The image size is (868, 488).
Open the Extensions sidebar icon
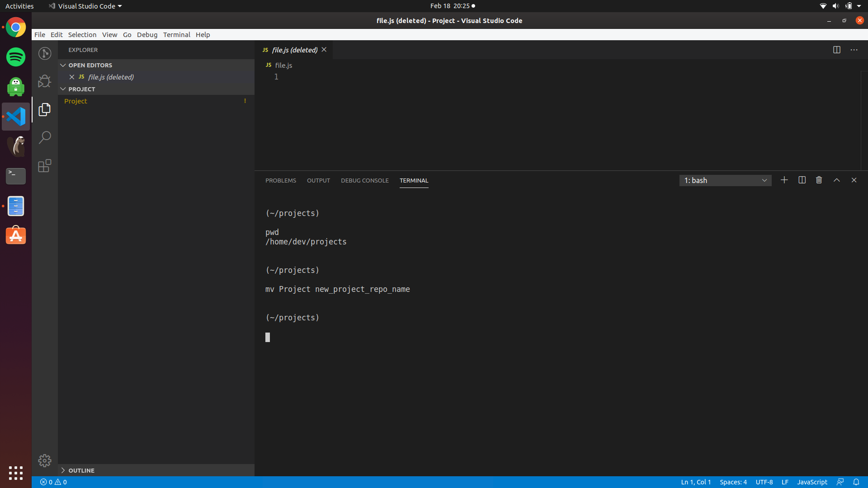click(44, 165)
